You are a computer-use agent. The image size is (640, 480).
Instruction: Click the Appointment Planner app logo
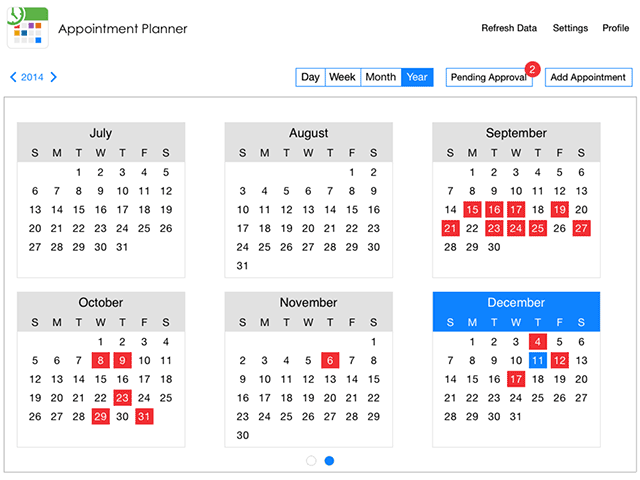point(28,27)
